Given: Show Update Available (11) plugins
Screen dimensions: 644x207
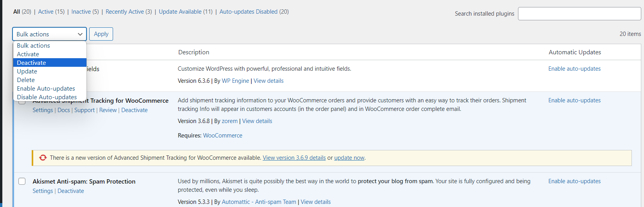Looking at the screenshot, I should (x=186, y=12).
